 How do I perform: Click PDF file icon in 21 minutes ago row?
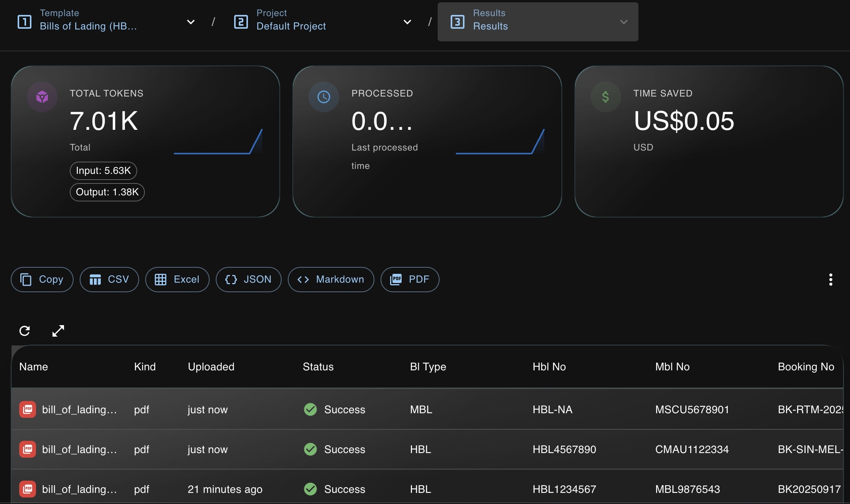pyautogui.click(x=28, y=489)
